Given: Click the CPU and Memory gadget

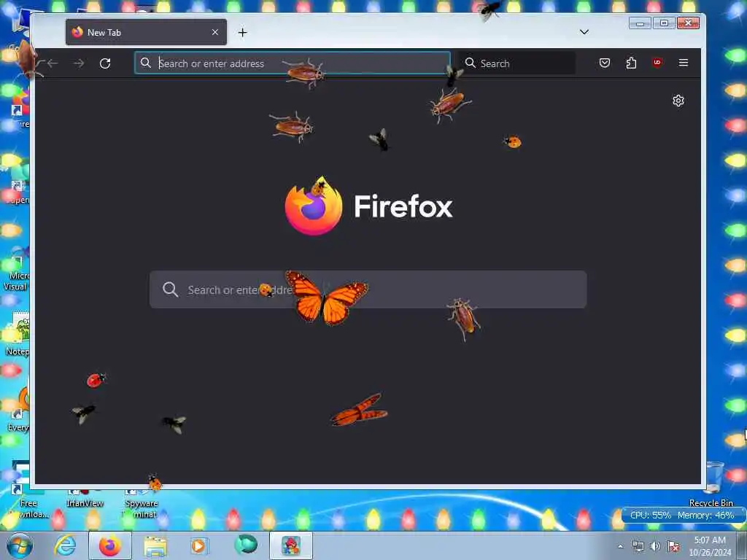Looking at the screenshot, I should click(682, 516).
